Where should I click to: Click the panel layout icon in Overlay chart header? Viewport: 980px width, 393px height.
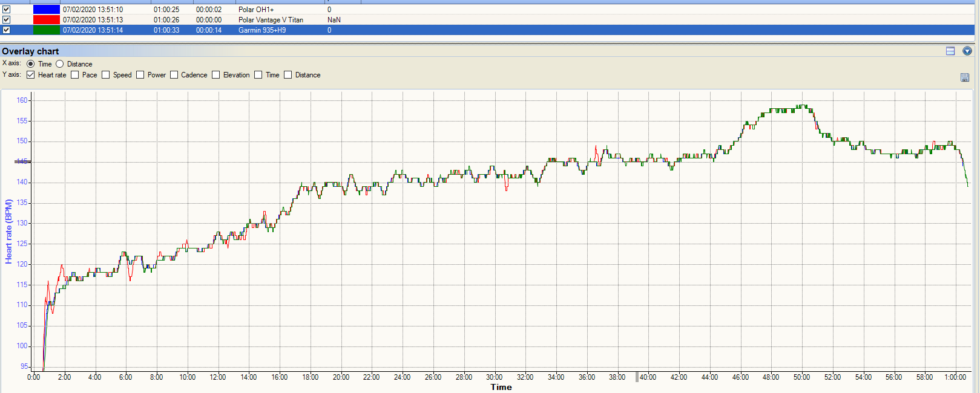[x=950, y=51]
